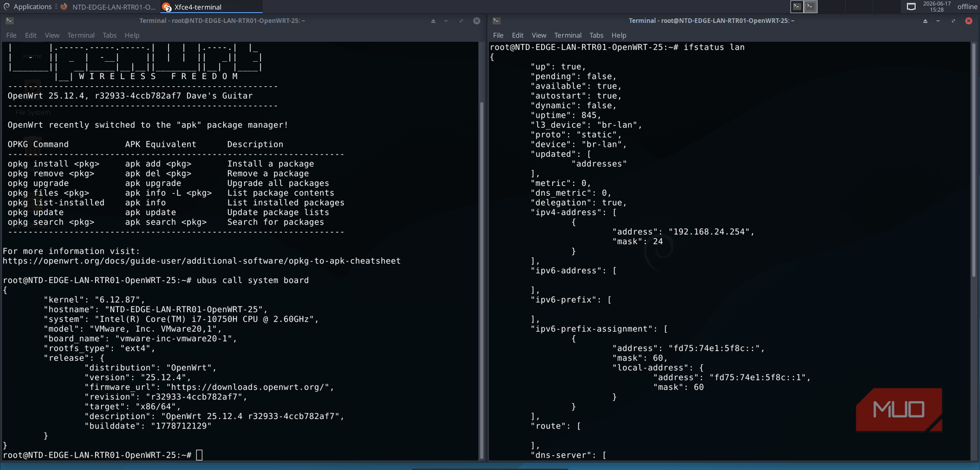Image resolution: width=980 pixels, height=470 pixels.
Task: Click the 'apk add <pkg>' table cell
Action: coord(158,164)
